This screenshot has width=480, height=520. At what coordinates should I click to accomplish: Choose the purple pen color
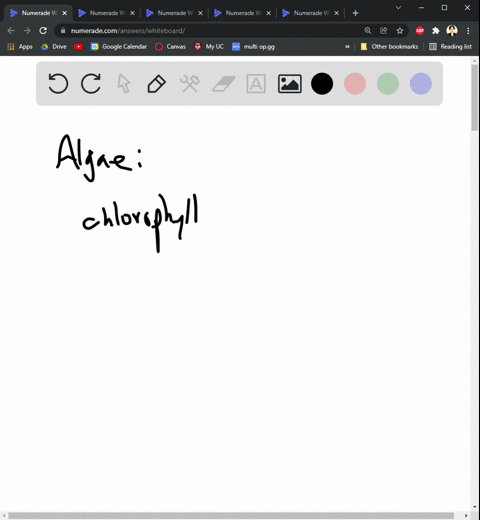421,84
